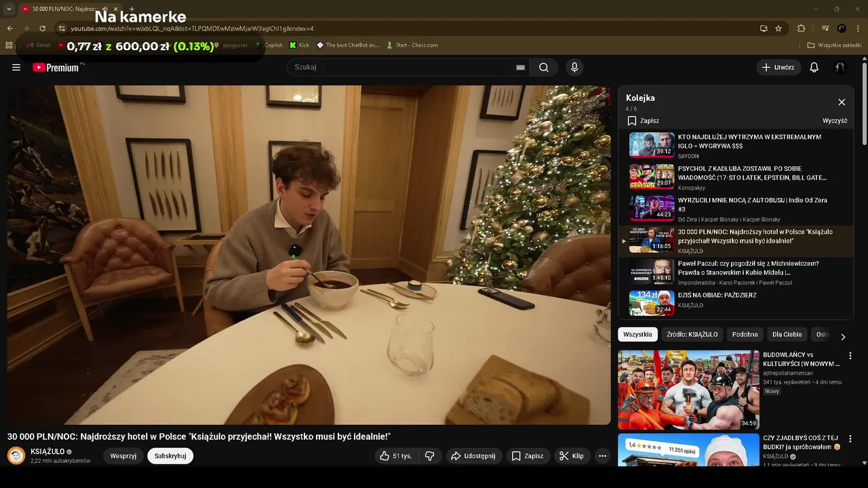Close the Kolejka queue panel

pyautogui.click(x=842, y=102)
